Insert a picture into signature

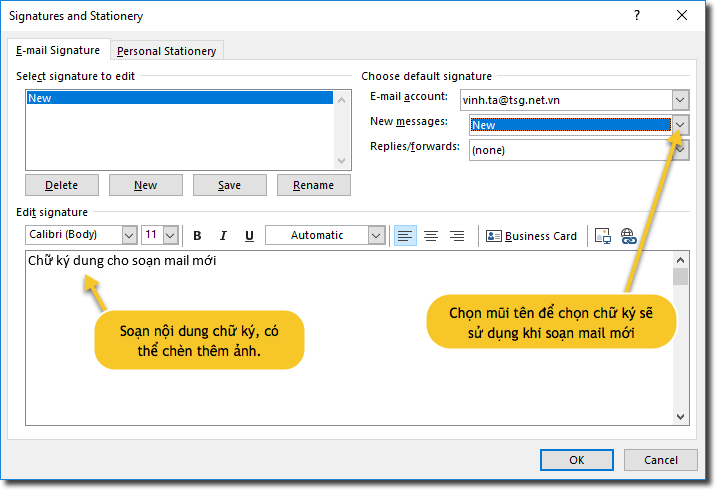[603, 236]
